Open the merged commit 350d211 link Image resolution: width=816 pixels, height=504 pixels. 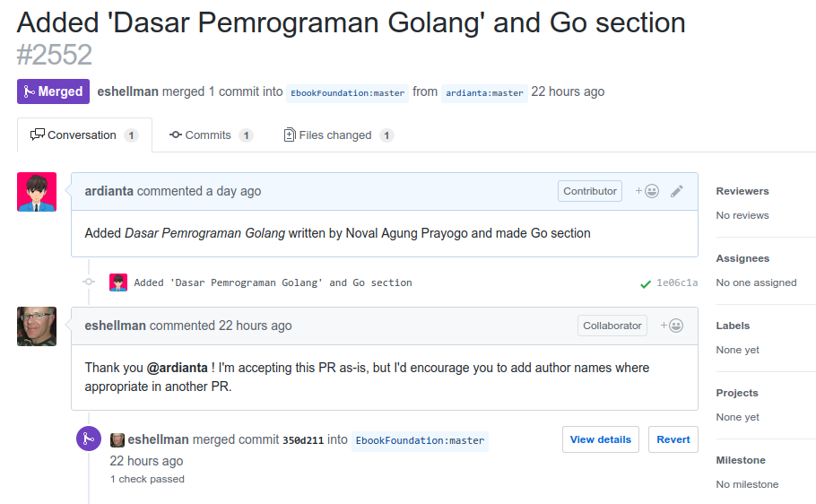coord(302,440)
